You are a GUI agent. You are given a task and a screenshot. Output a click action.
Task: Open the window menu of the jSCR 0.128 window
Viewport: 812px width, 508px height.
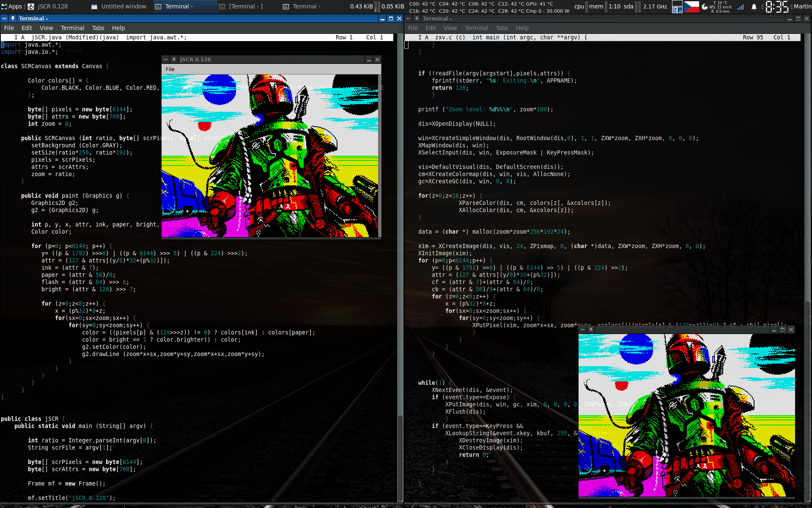pyautogui.click(x=166, y=60)
